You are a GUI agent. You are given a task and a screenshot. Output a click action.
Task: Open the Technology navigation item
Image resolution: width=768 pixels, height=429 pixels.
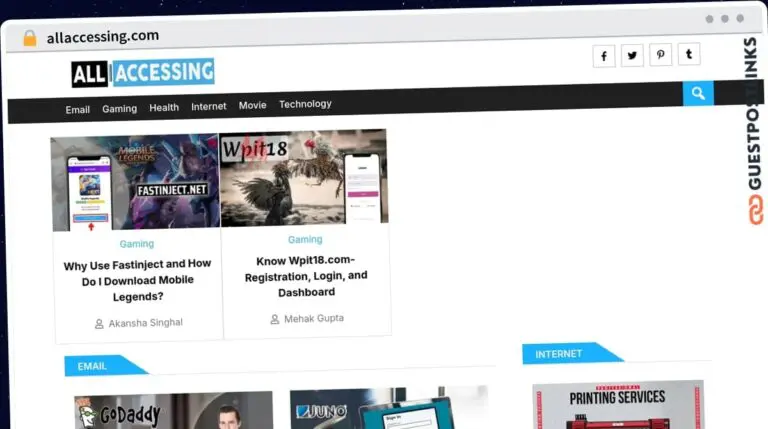pos(305,104)
